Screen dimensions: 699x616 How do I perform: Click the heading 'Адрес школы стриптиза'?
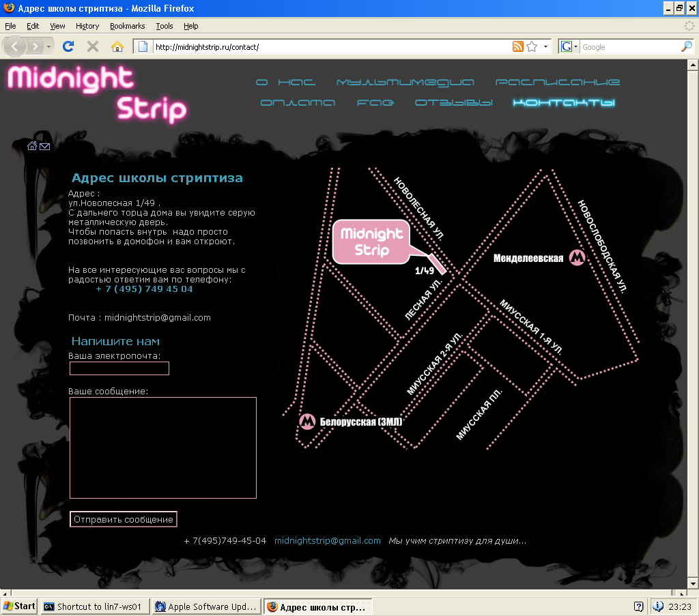[158, 178]
